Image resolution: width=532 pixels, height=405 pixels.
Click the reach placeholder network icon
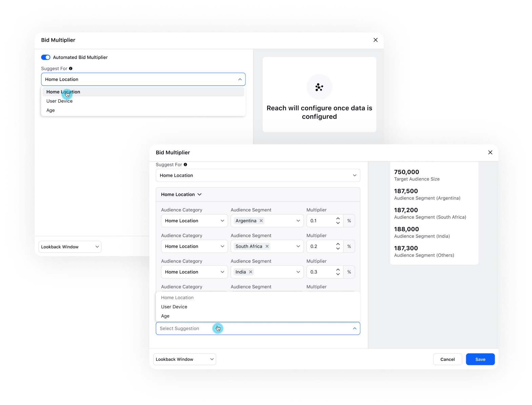click(x=319, y=87)
